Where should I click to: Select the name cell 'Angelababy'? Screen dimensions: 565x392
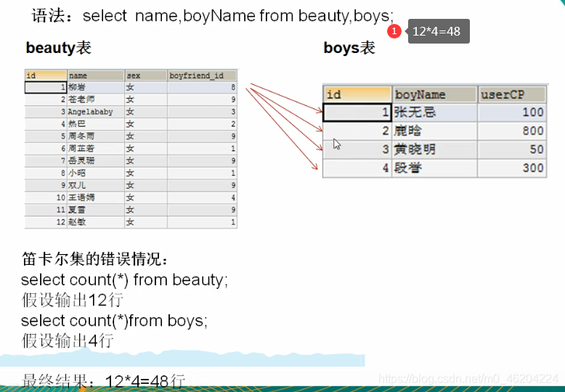tap(95, 112)
